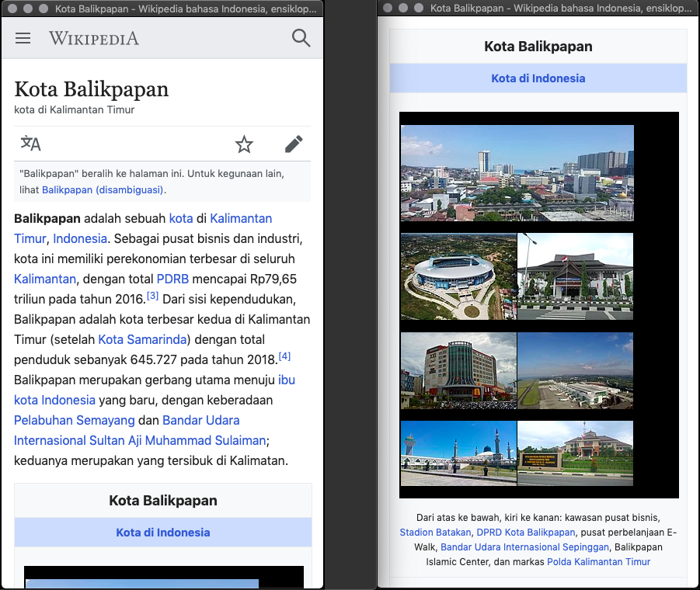Zoom the right browser window
Screen dimensions: 700x590
pyautogui.click(x=419, y=8)
